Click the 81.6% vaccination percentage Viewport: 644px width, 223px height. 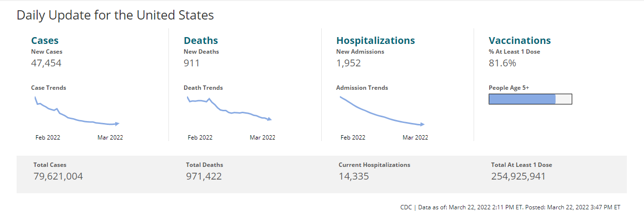[502, 63]
